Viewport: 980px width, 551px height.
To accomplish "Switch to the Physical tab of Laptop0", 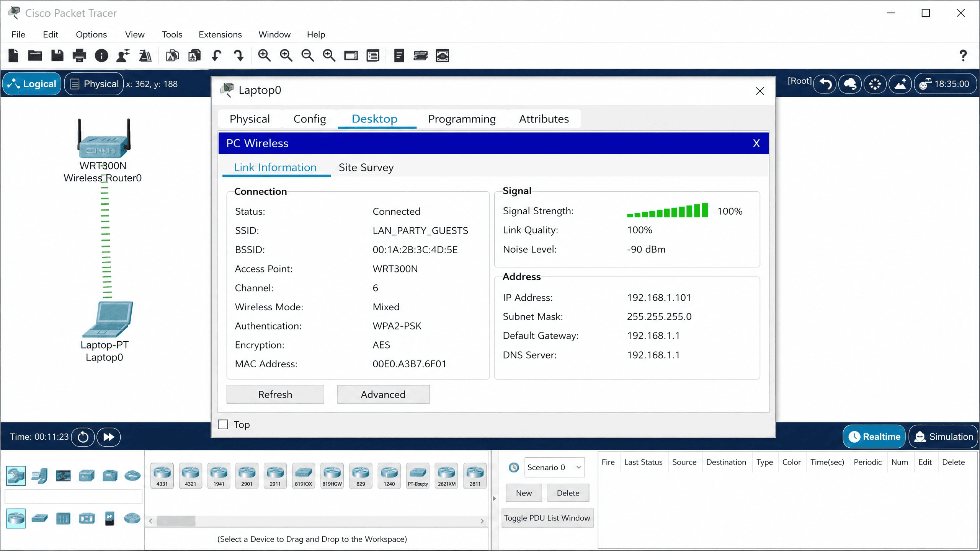I will pyautogui.click(x=250, y=119).
